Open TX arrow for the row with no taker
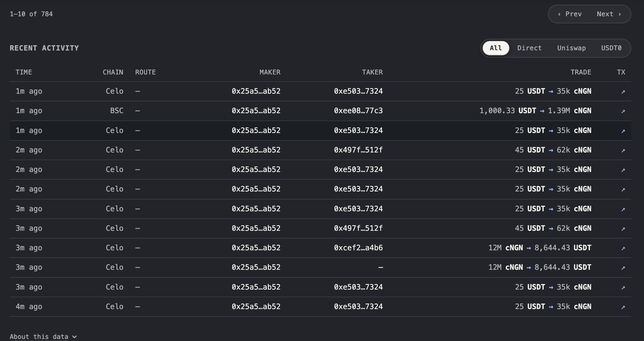Screen dimensions: 644x341 [x=623, y=267]
